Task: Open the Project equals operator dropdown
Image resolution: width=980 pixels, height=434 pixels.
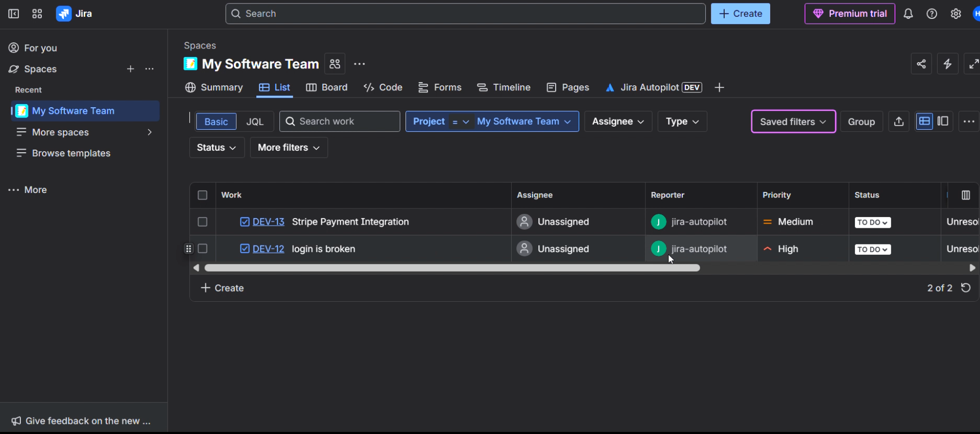Action: click(x=461, y=122)
